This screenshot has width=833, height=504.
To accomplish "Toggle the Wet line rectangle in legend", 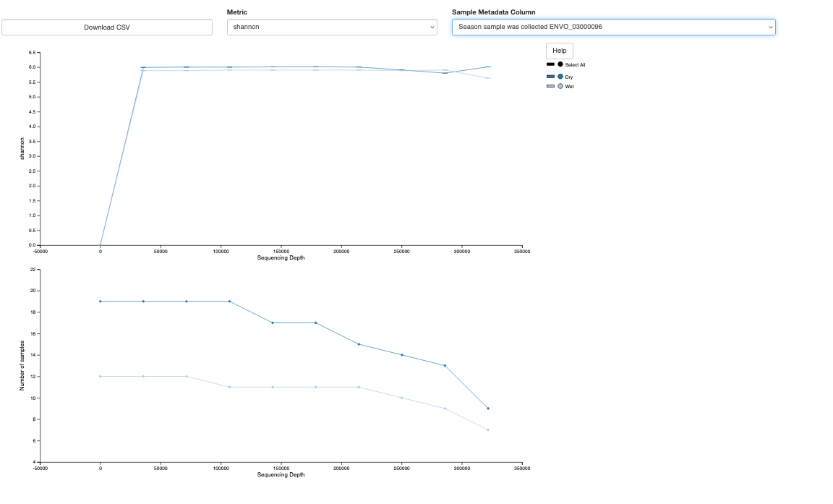I will point(550,86).
